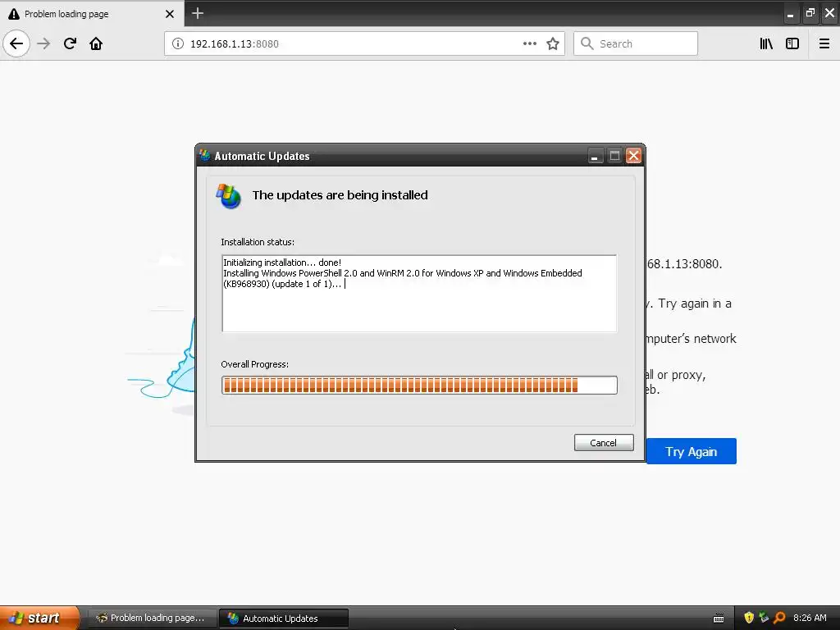The height and width of the screenshot is (630, 840).
Task: Toggle the sidebar view icon
Action: tap(792, 43)
